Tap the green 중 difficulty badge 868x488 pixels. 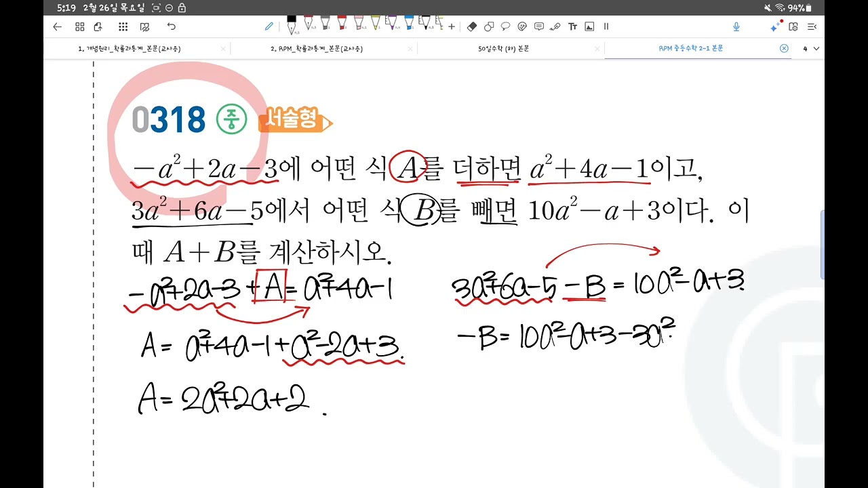click(232, 121)
